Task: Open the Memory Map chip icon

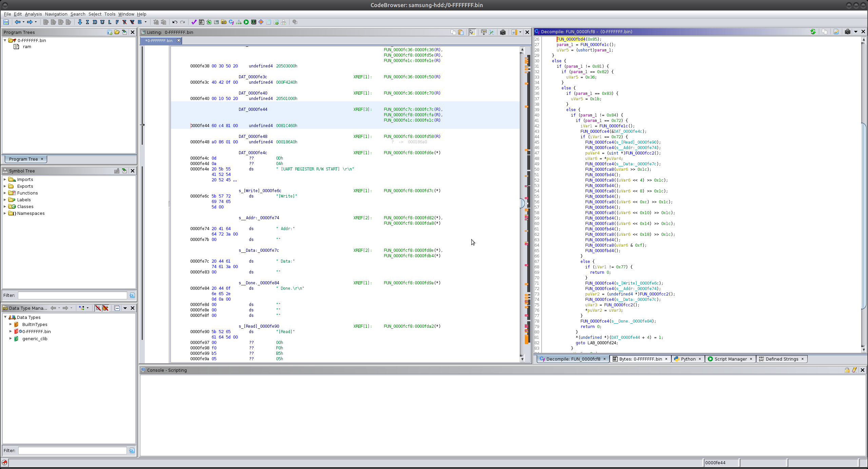Action: click(254, 22)
